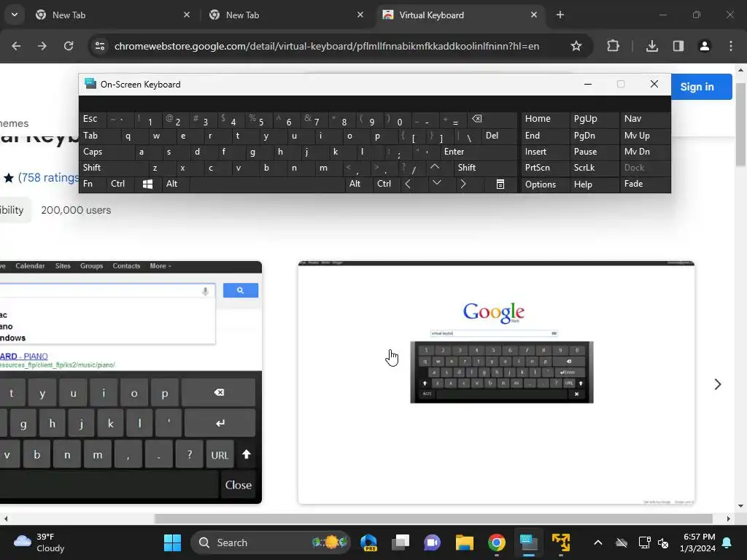Open Chrome profile avatar
747x560 pixels.
(x=704, y=46)
